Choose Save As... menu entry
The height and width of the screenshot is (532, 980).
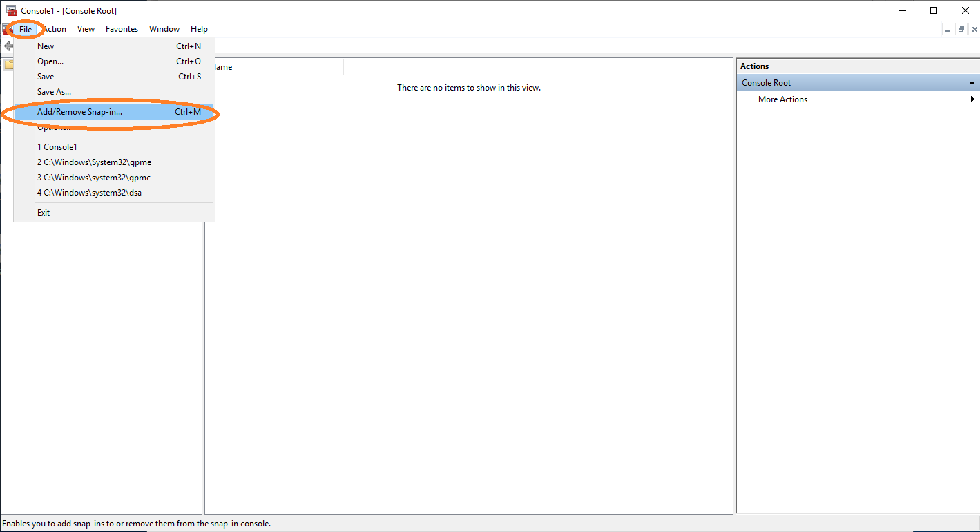click(x=54, y=92)
